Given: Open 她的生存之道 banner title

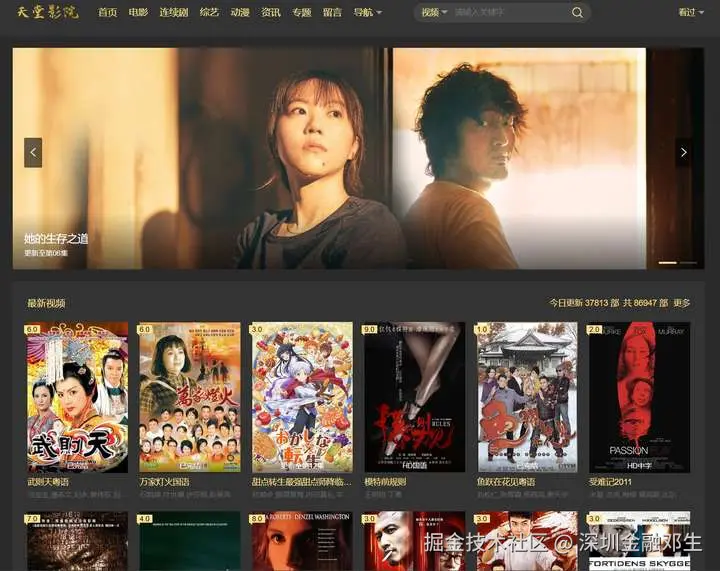Looking at the screenshot, I should point(56,238).
